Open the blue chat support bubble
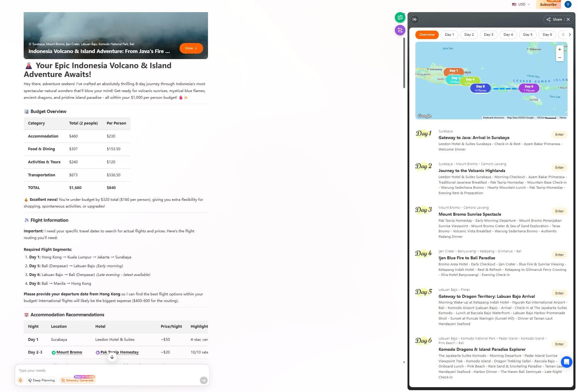The image size is (577, 392). tap(566, 362)
